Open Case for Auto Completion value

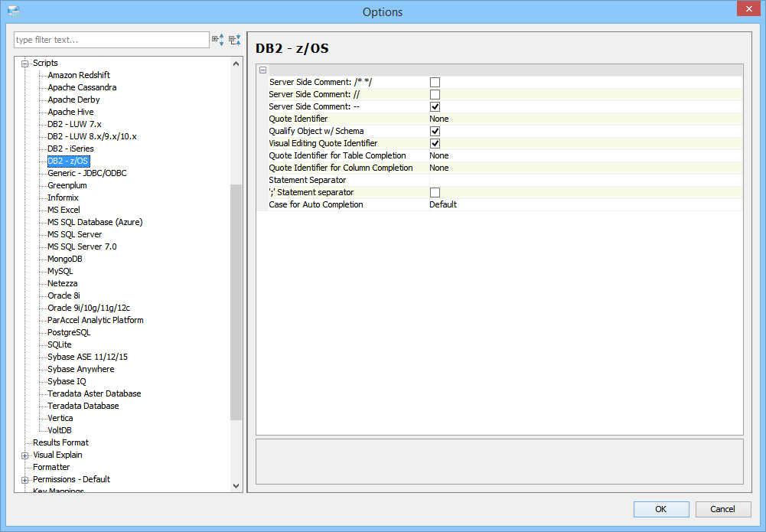(585, 204)
